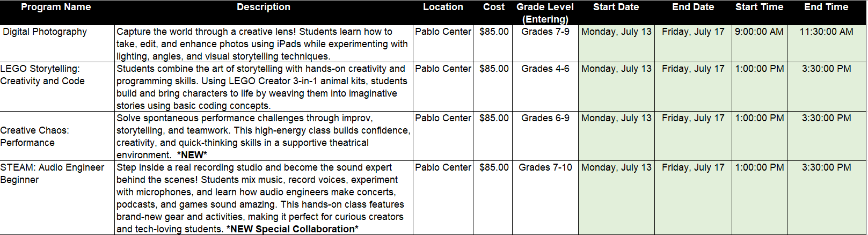
Task: Click the Grades 6-9 grade level cell
Action: (545, 118)
